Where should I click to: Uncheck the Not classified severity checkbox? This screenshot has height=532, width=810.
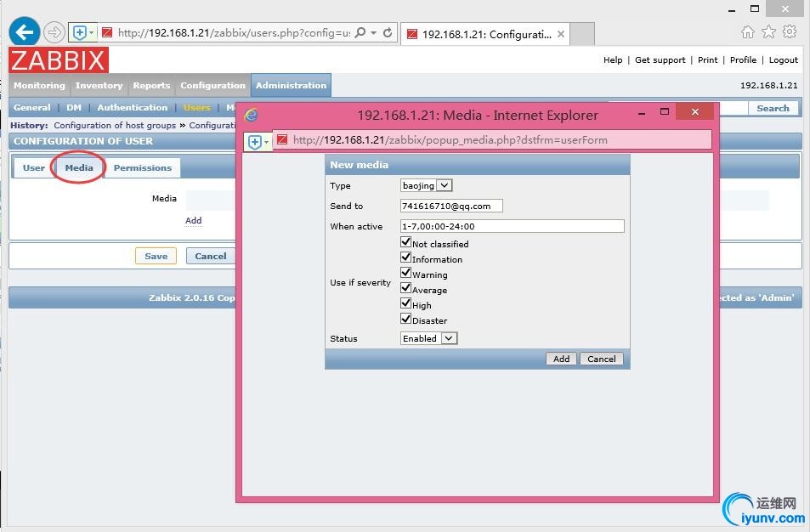406,241
